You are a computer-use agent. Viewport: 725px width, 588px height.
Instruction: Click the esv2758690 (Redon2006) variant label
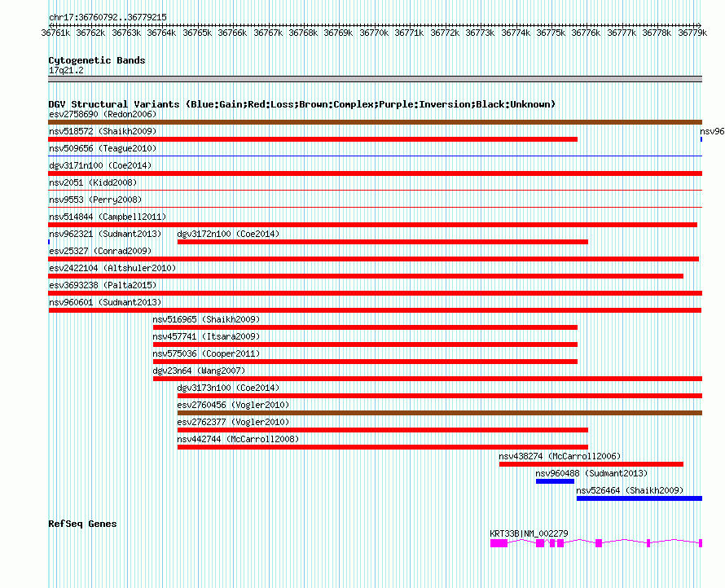point(102,114)
